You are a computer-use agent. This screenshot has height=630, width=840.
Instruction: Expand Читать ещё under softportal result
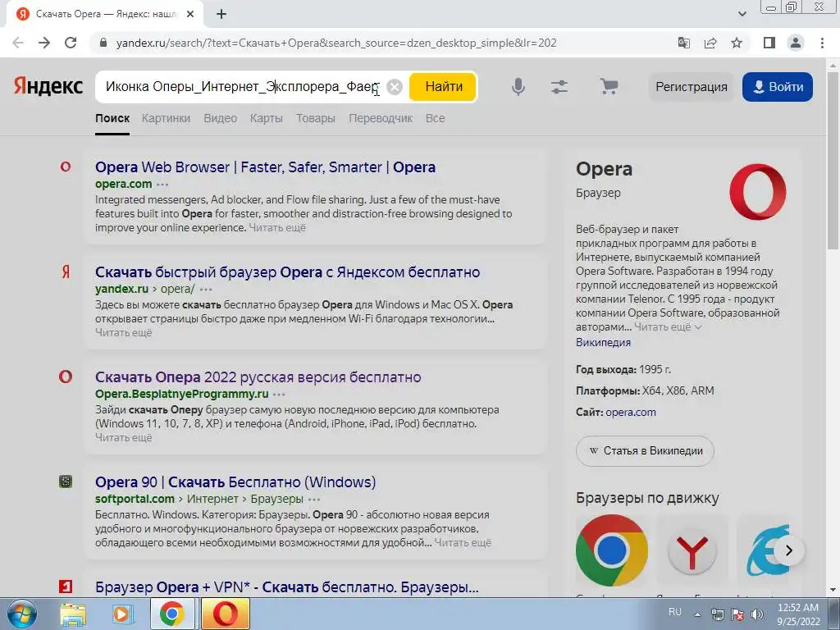pos(463,543)
